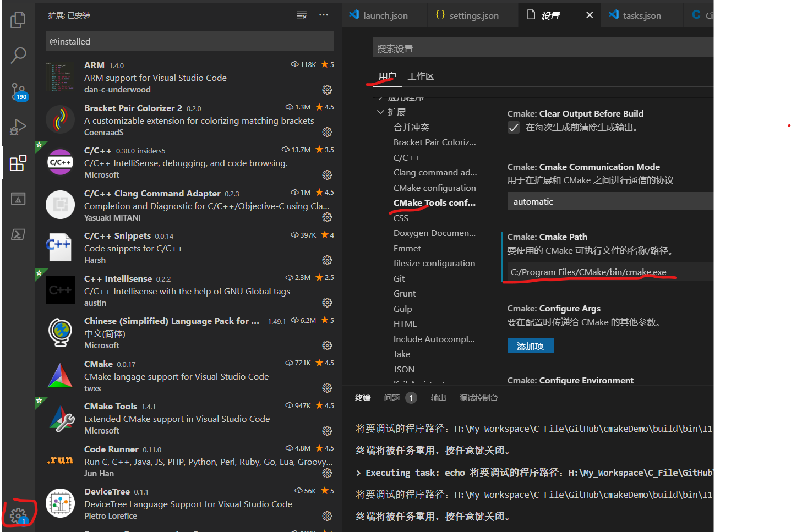Open manage gear for C/C++ extension
791x532 pixels.
327,175
